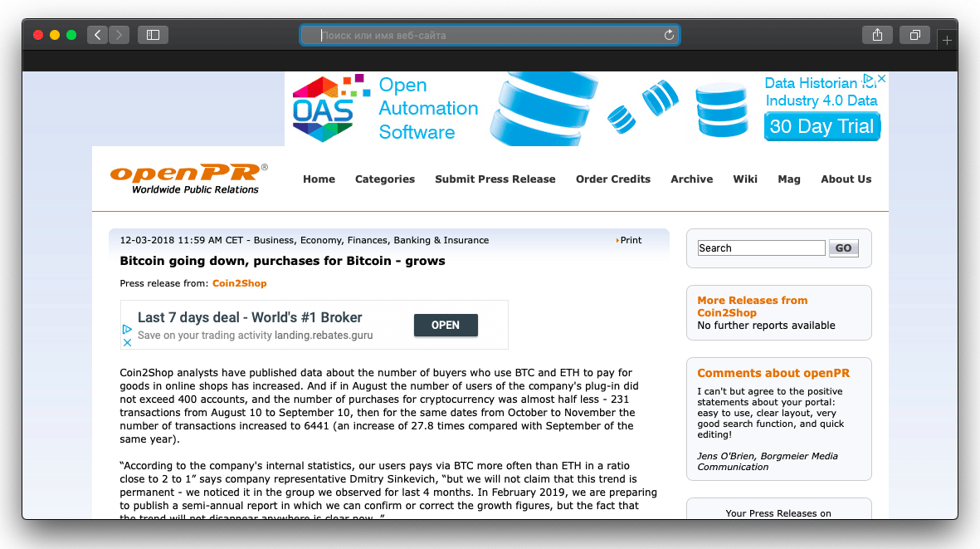Click the paragraph quoting Dmitry Sinkevich
The width and height of the screenshot is (980, 549).
pos(388,491)
